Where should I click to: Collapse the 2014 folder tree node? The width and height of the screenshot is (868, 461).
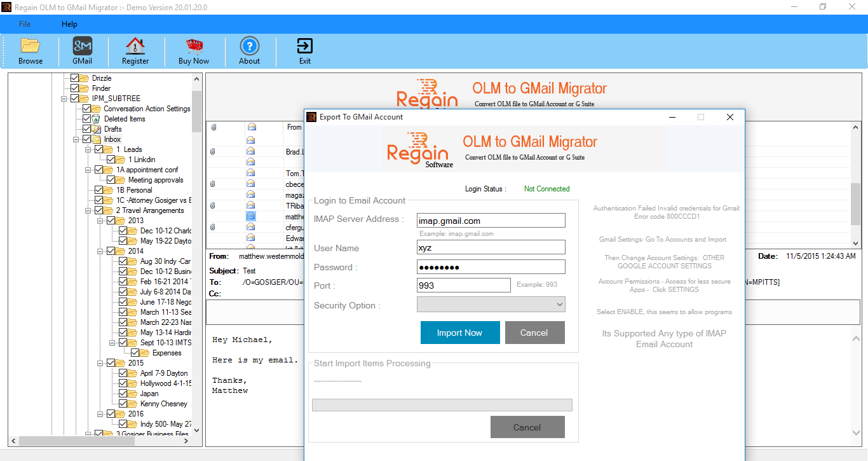(101, 251)
